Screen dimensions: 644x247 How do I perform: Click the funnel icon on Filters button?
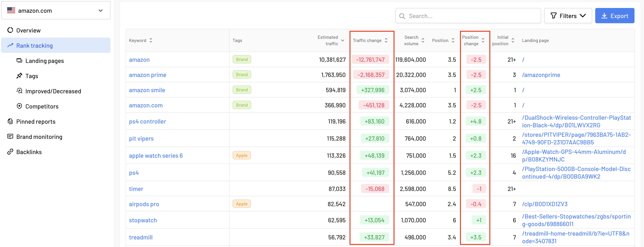coord(553,16)
